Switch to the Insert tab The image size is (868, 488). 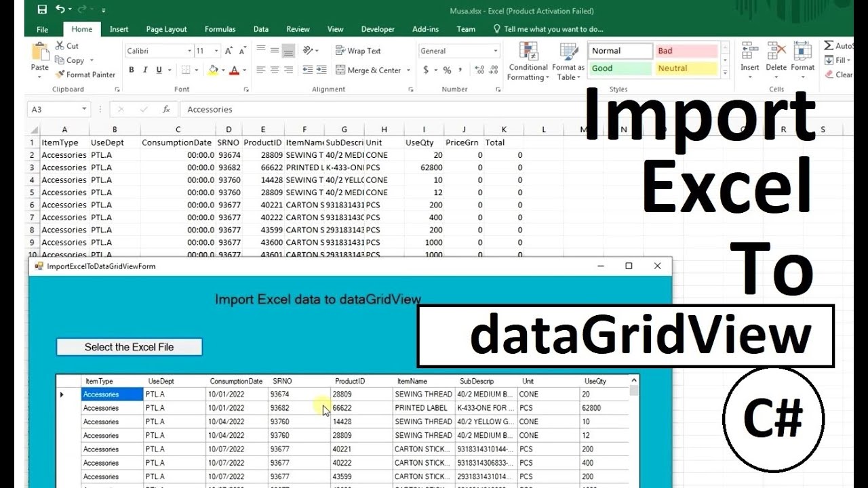119,29
